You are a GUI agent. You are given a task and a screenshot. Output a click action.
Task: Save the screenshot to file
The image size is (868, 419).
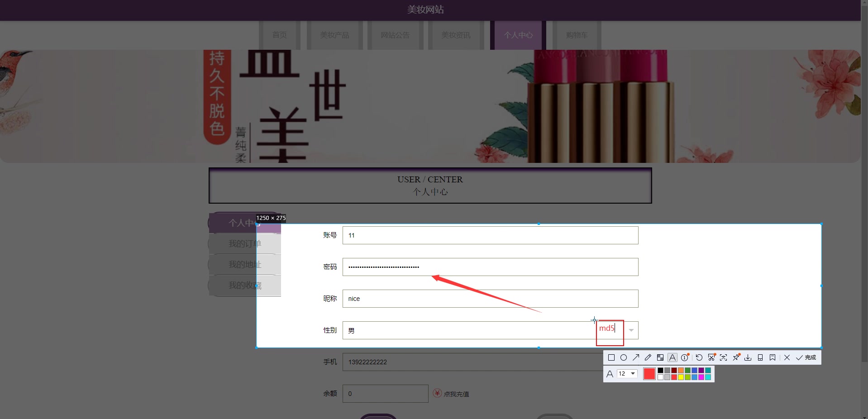(x=747, y=357)
